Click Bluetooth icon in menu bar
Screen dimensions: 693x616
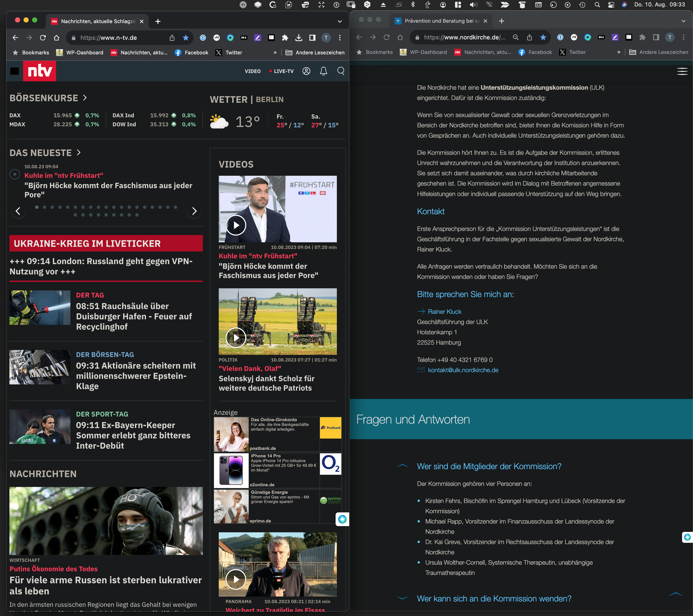pyautogui.click(x=413, y=5)
